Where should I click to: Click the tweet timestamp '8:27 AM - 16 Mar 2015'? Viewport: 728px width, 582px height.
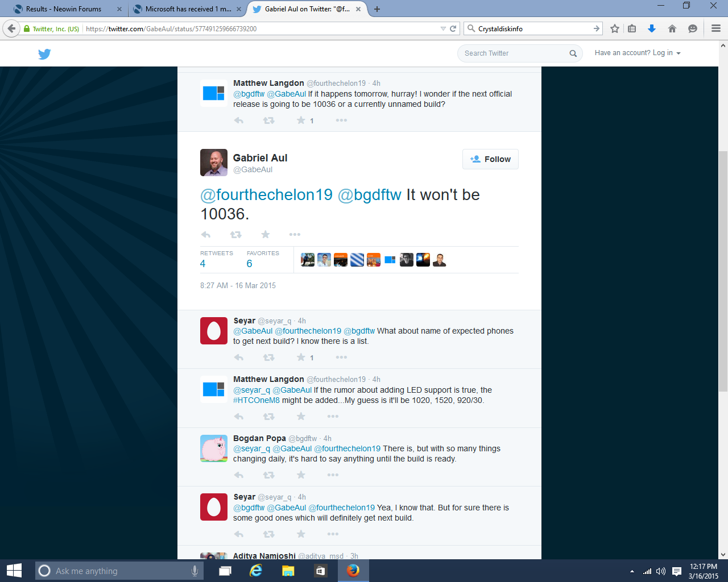pyautogui.click(x=238, y=285)
